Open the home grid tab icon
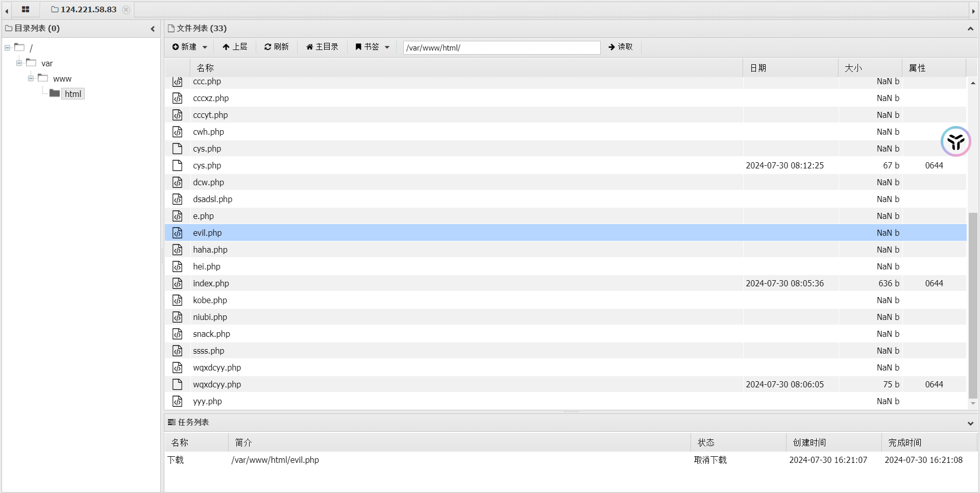This screenshot has width=980, height=493. (x=26, y=9)
